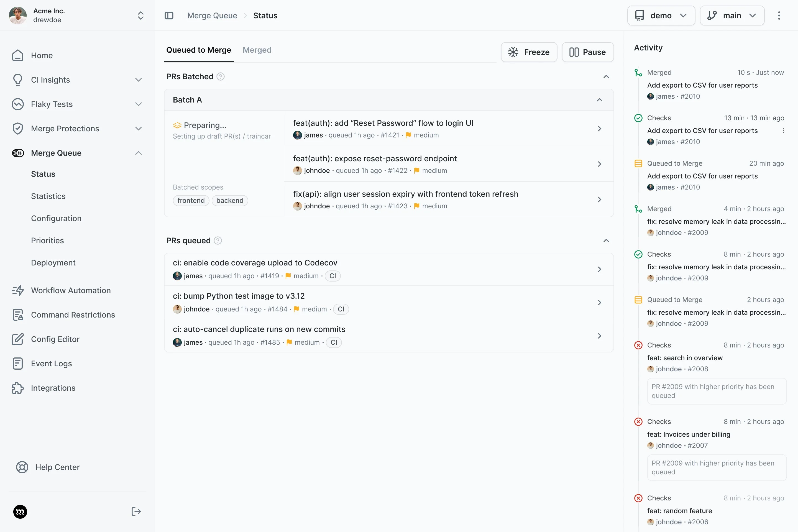Viewport: 798px width, 532px height.
Task: View the Event Logs
Action: pyautogui.click(x=52, y=363)
